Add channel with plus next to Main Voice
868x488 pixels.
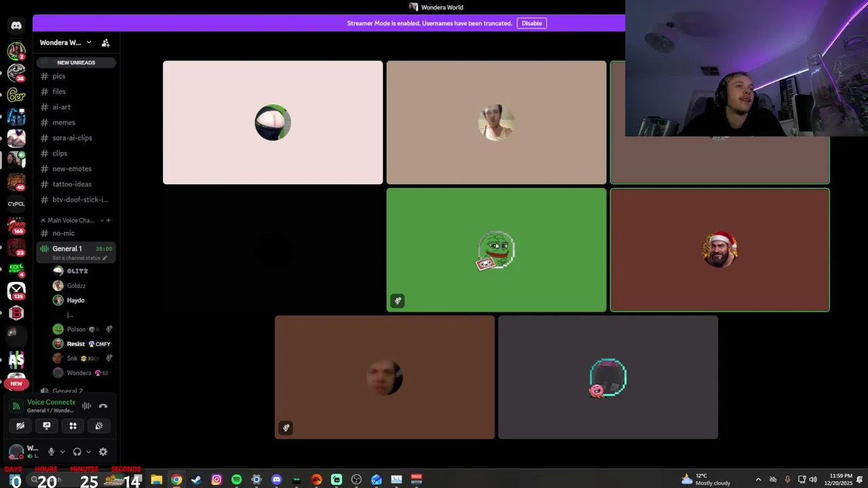(108, 220)
